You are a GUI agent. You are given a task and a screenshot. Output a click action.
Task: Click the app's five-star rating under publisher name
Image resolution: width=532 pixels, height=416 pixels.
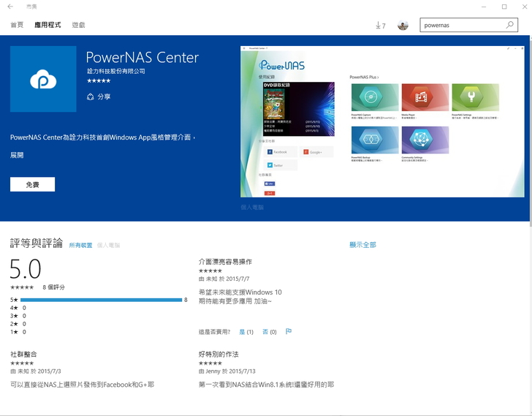(98, 81)
